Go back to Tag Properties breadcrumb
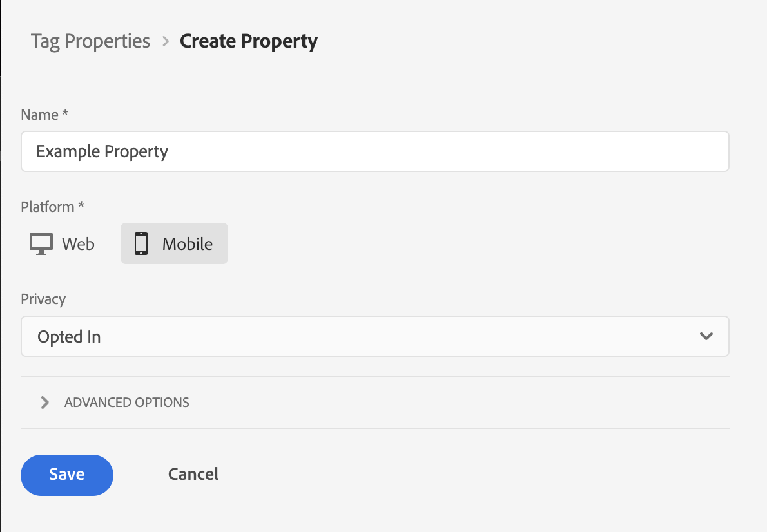The image size is (767, 532). [x=90, y=41]
